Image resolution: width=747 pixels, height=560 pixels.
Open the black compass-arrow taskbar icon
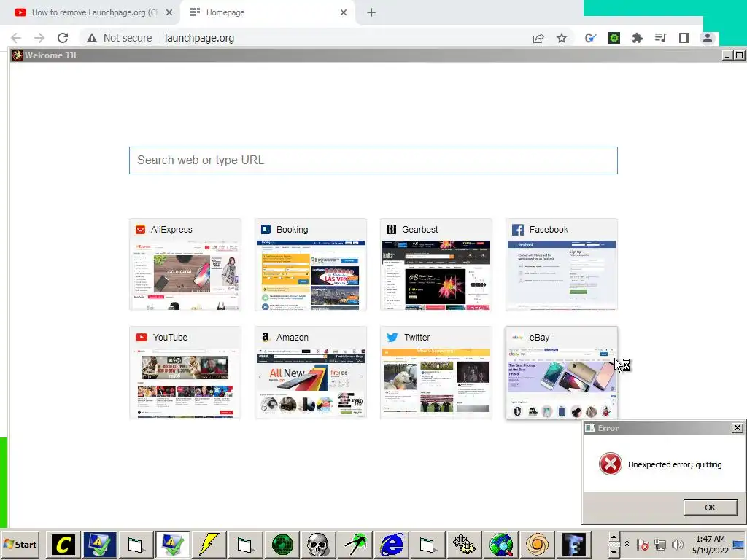click(x=355, y=544)
